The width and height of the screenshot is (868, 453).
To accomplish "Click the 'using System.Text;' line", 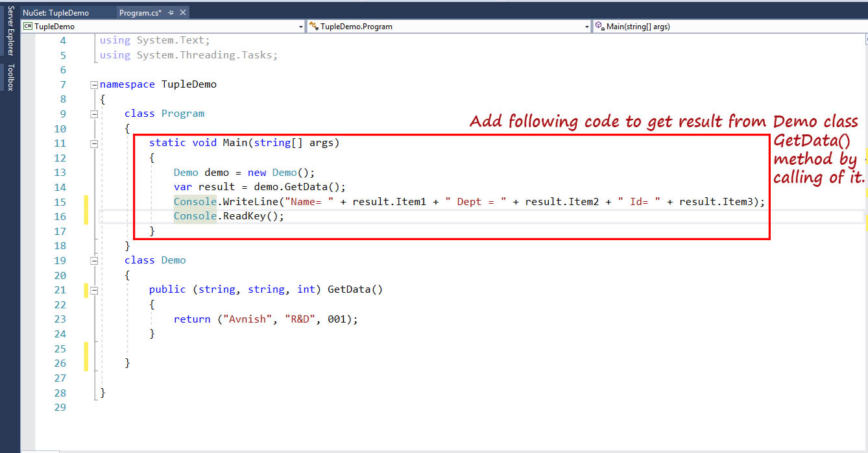I will tap(154, 40).
